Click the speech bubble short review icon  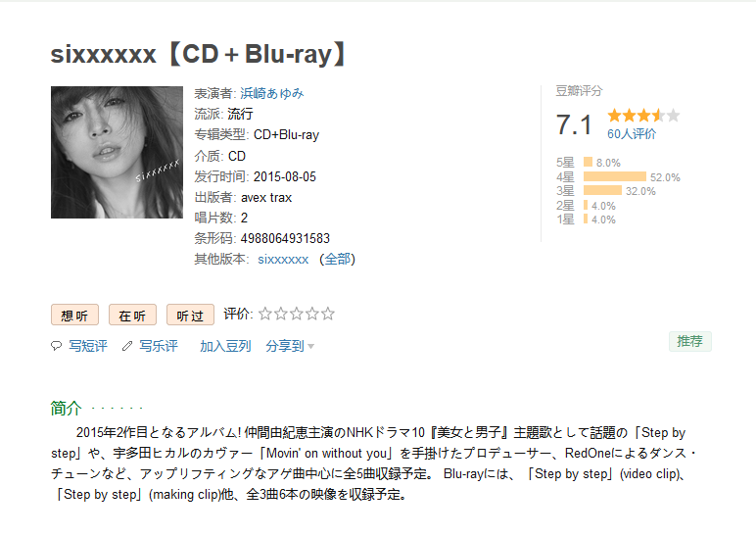pyautogui.click(x=56, y=346)
